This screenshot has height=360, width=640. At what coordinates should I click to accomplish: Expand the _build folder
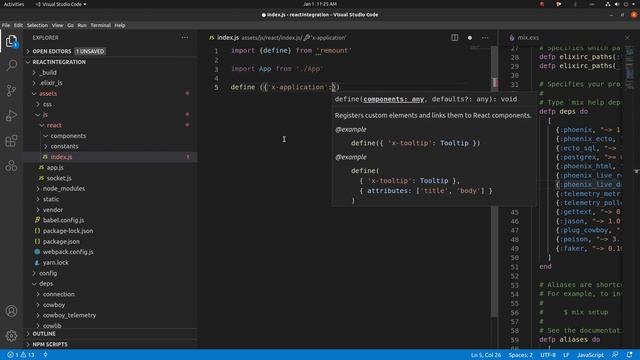[x=48, y=73]
